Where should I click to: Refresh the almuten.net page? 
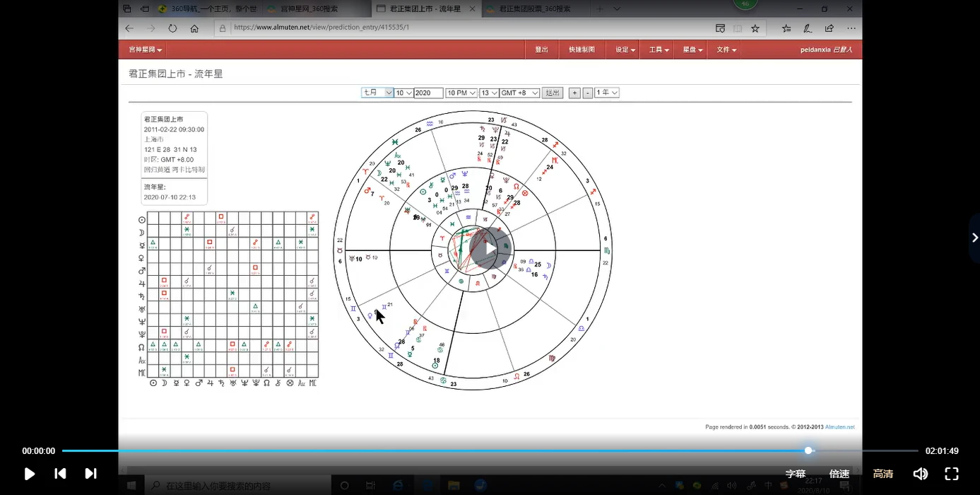coord(172,28)
